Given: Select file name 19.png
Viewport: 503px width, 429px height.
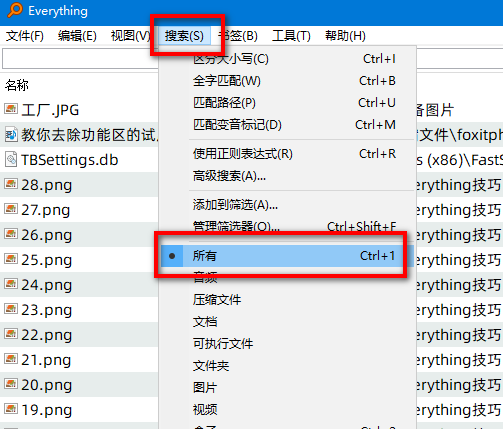Looking at the screenshot, I should click(47, 410).
